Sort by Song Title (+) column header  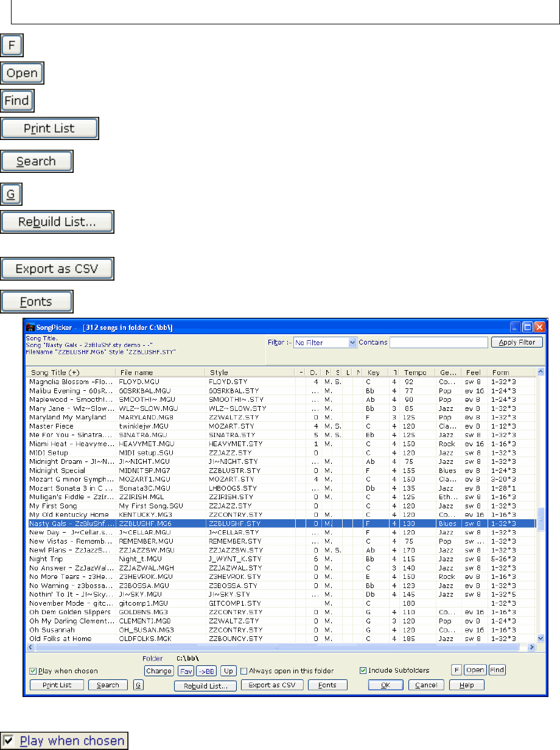point(71,372)
